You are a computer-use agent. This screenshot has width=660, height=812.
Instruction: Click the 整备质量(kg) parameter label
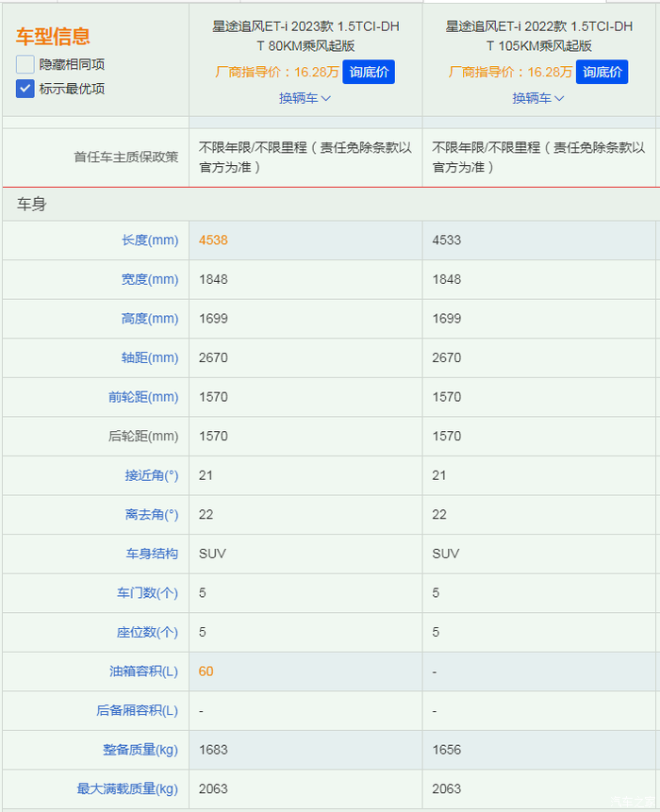coord(140,750)
